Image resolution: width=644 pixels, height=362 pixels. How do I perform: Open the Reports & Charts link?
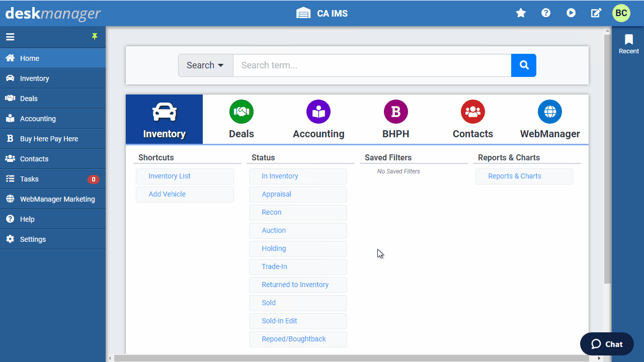point(514,176)
